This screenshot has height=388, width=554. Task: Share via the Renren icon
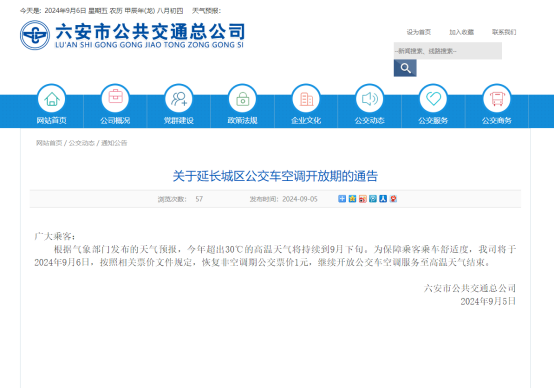coord(383,199)
